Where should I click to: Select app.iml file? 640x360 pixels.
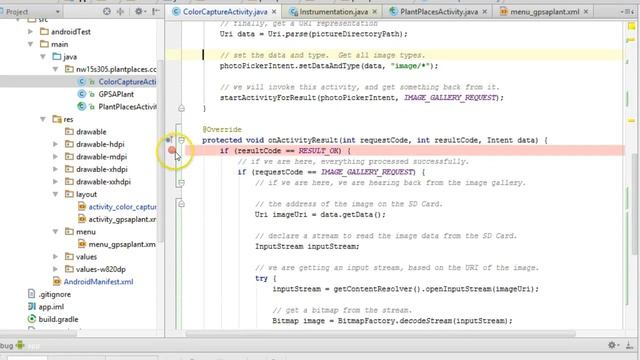[x=51, y=307]
